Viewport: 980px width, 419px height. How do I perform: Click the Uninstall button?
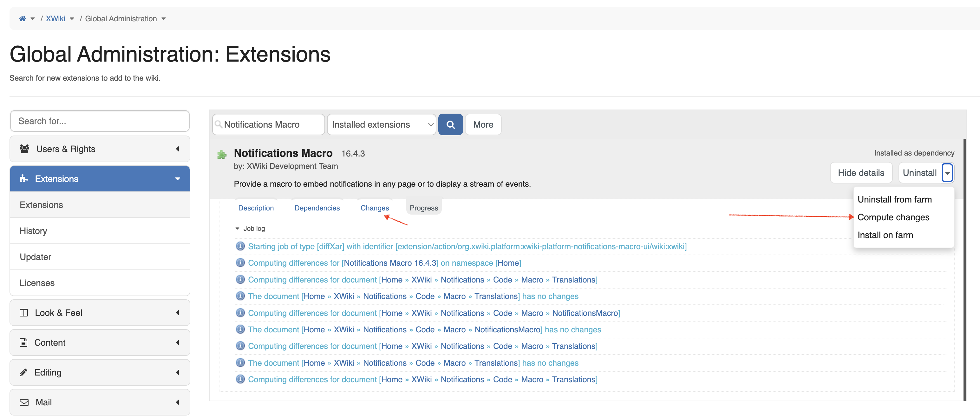click(919, 173)
